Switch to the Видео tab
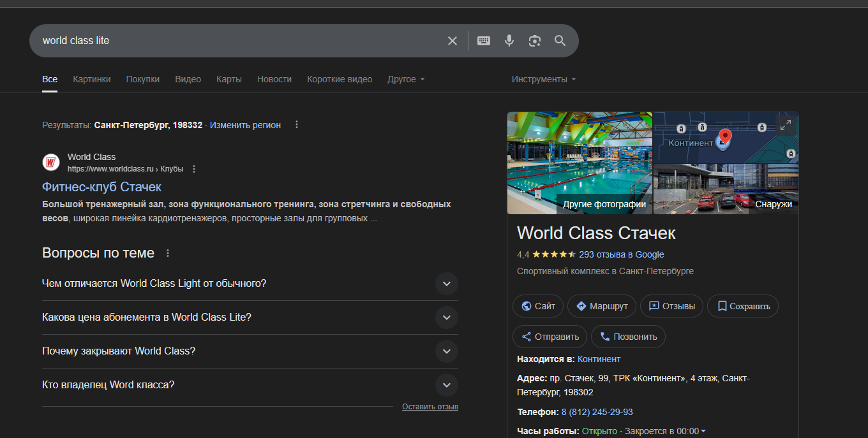Screen dimensions: 868x438 click(x=188, y=79)
